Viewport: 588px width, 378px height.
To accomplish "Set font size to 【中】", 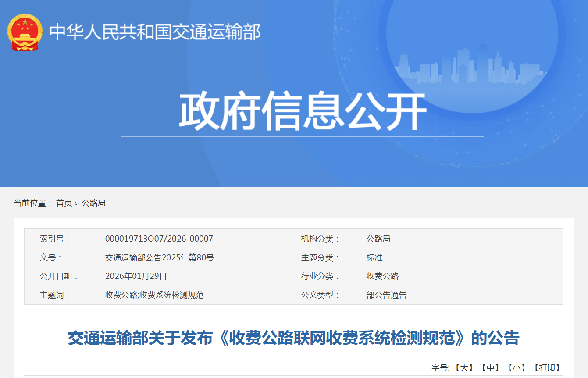I will click(490, 367).
